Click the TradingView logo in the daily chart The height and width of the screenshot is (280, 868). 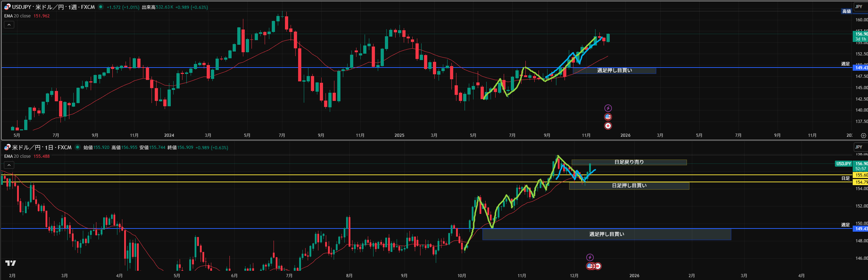click(x=11, y=263)
